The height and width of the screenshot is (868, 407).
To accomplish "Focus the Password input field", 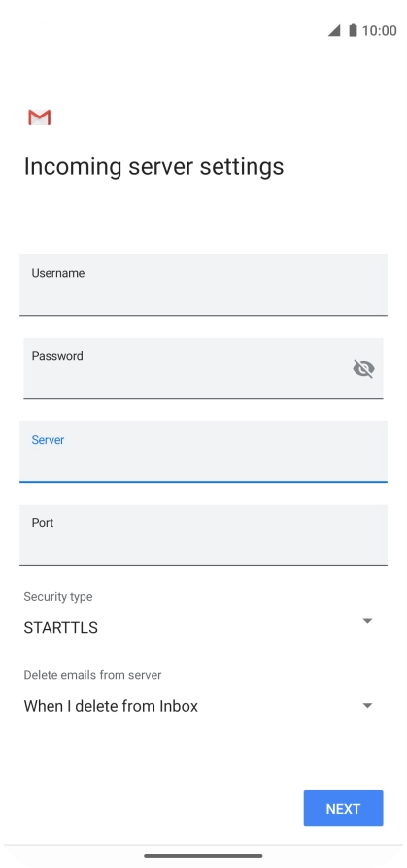I will (203, 368).
